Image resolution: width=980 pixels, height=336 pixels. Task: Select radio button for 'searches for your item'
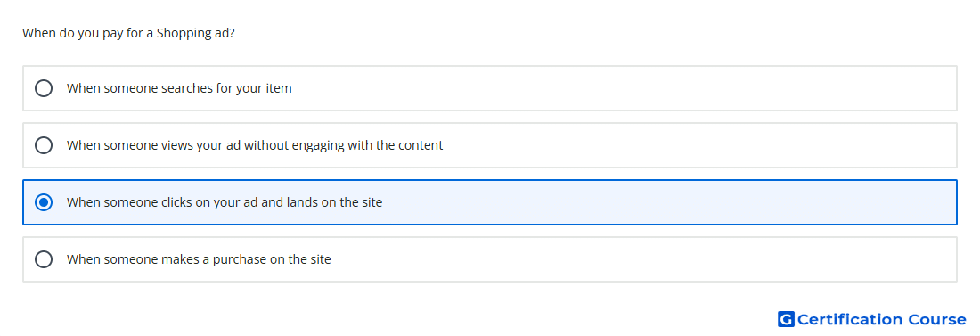point(44,88)
